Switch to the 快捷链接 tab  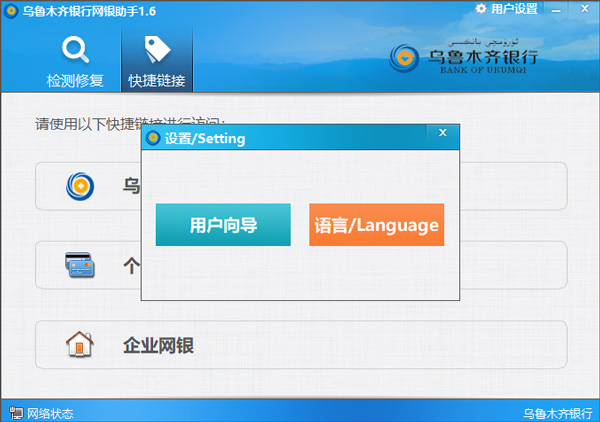pyautogui.click(x=157, y=60)
